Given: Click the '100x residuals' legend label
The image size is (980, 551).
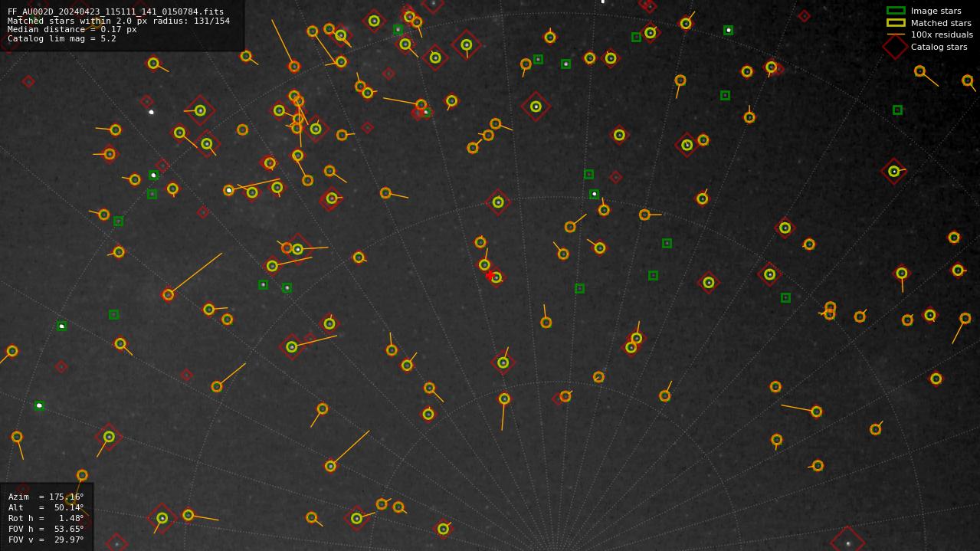Looking at the screenshot, I should (942, 34).
